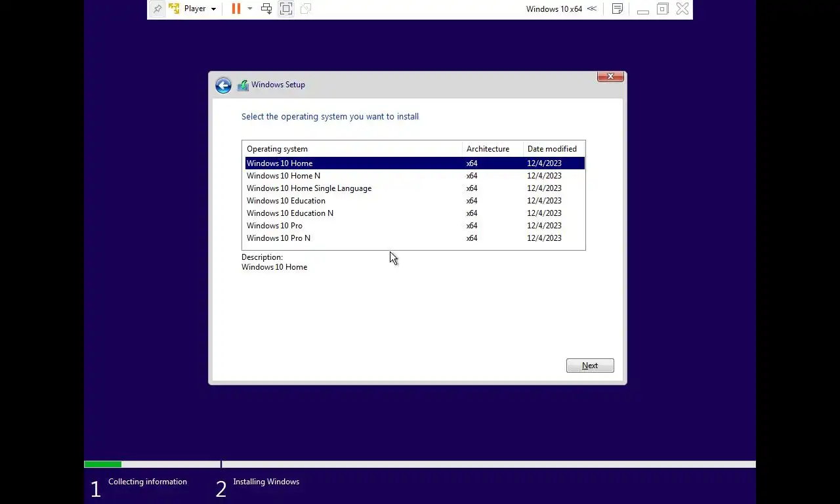
Task: Toggle full screen mode
Action: click(x=286, y=9)
